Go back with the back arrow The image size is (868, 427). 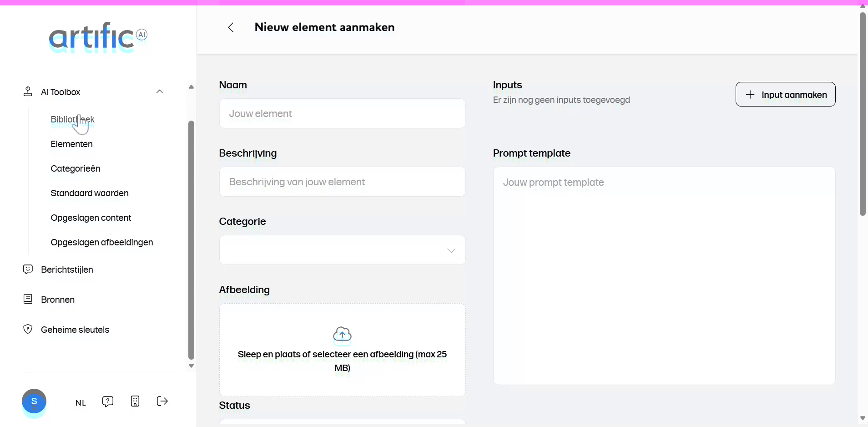click(231, 27)
